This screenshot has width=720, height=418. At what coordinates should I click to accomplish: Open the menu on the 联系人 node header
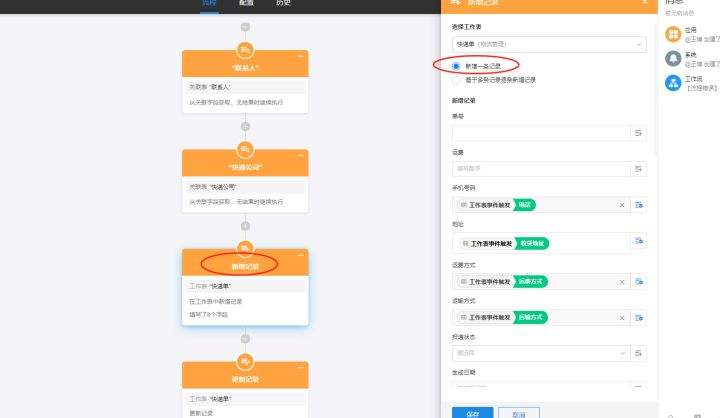(x=300, y=56)
